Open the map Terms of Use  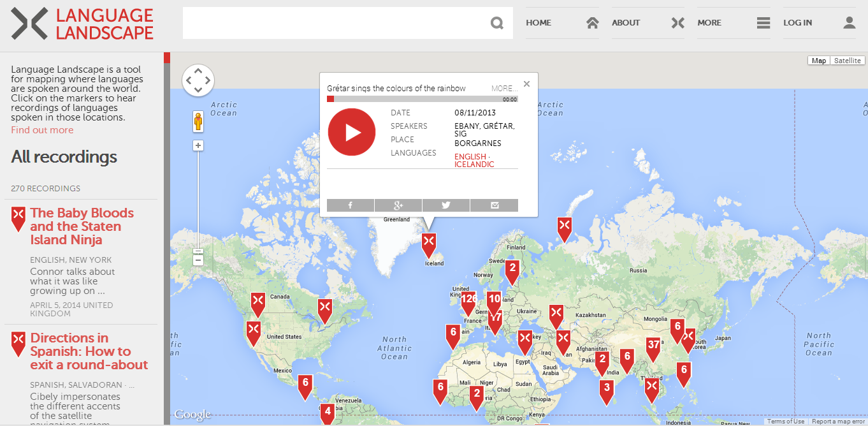click(x=786, y=422)
